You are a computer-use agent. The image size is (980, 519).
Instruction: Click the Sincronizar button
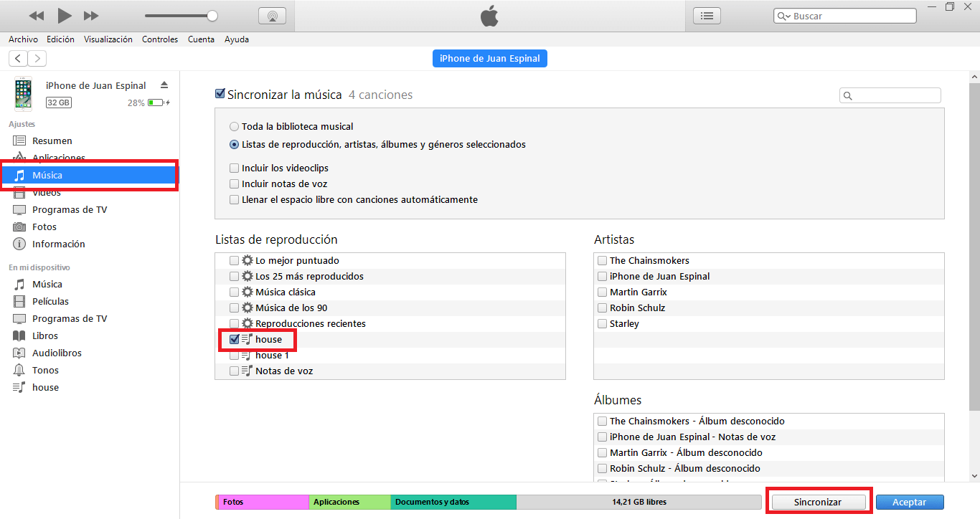tap(818, 503)
